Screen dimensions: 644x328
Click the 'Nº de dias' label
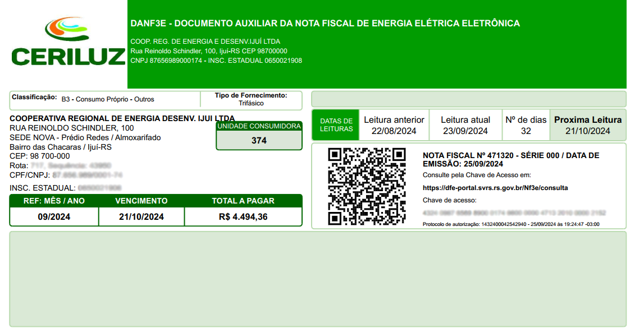tap(526, 120)
